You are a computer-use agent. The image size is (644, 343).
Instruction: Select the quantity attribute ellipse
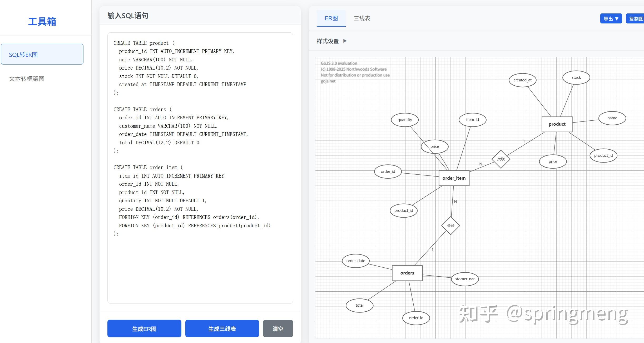(405, 120)
